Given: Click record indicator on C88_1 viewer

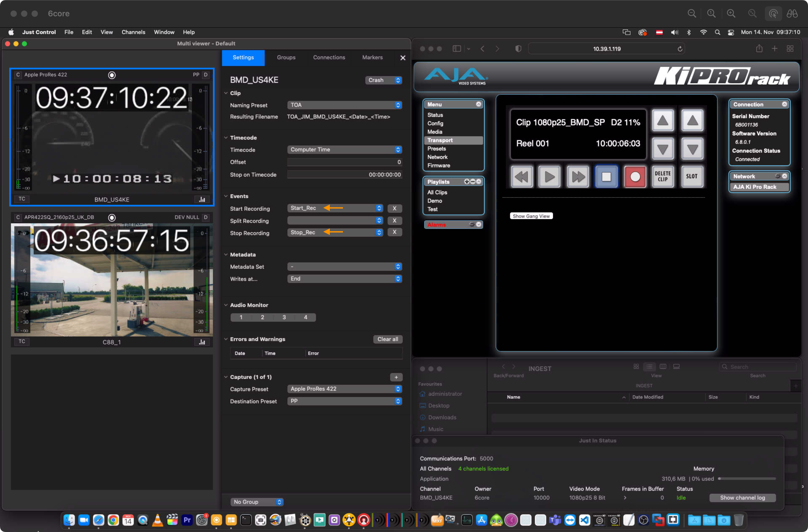Looking at the screenshot, I should click(112, 217).
